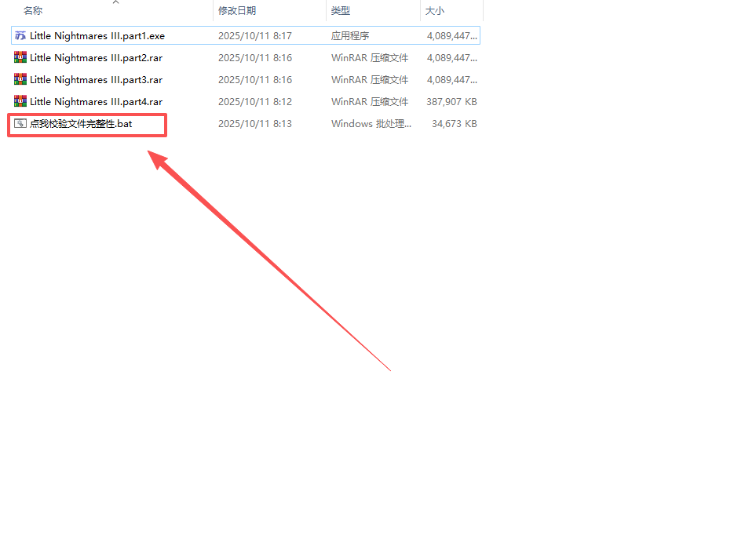Select the WinRAR archive icon of part4.rar
Viewport: 756px width, 535px height.
[x=20, y=101]
